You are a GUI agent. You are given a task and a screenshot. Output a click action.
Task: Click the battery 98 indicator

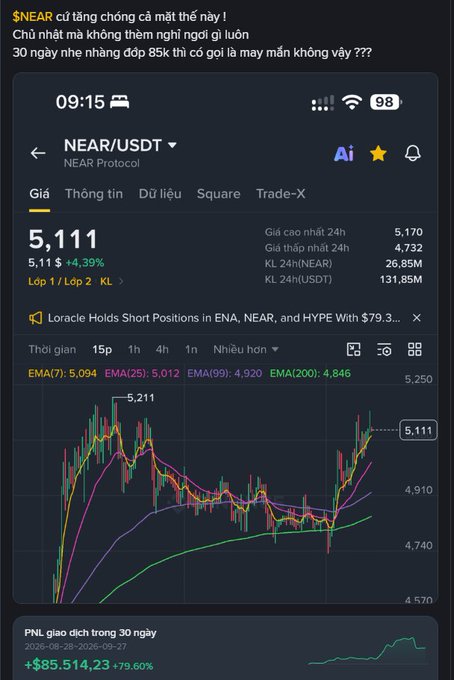385,102
